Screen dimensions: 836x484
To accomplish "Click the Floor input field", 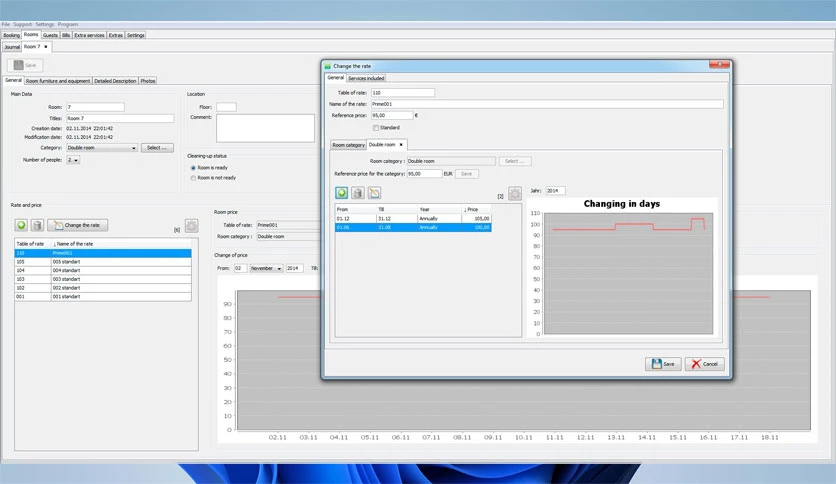I will tap(226, 107).
